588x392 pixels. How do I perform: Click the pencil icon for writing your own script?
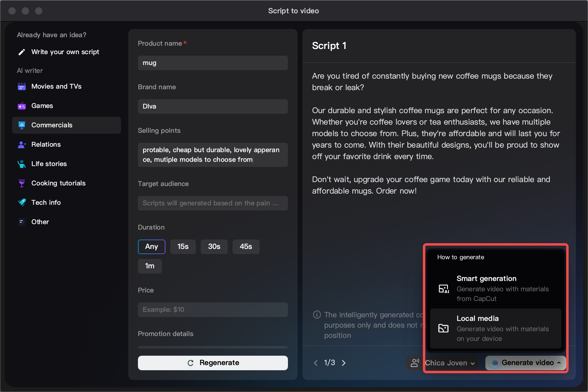(x=21, y=52)
